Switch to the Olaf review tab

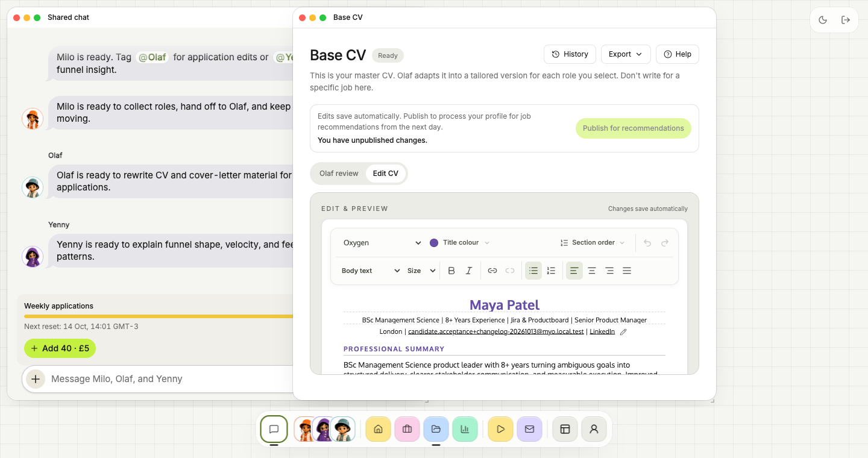coord(339,174)
